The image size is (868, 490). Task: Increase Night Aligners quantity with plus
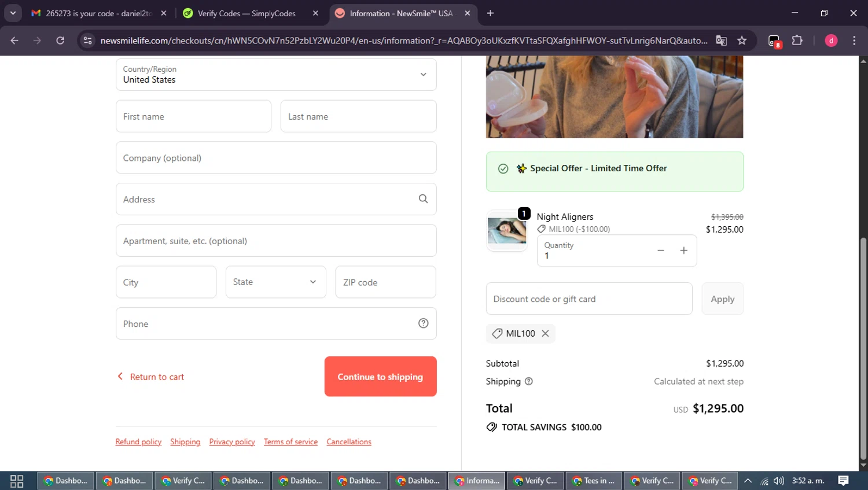[683, 250]
